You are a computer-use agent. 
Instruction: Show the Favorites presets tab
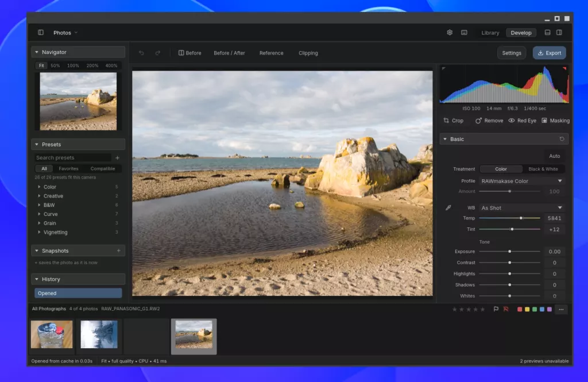[69, 168]
